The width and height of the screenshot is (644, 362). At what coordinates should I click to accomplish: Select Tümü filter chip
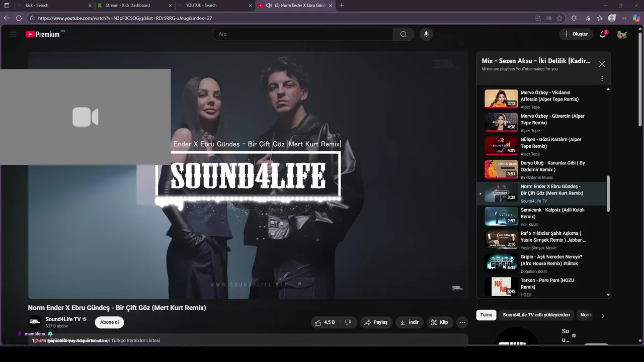coord(486,315)
